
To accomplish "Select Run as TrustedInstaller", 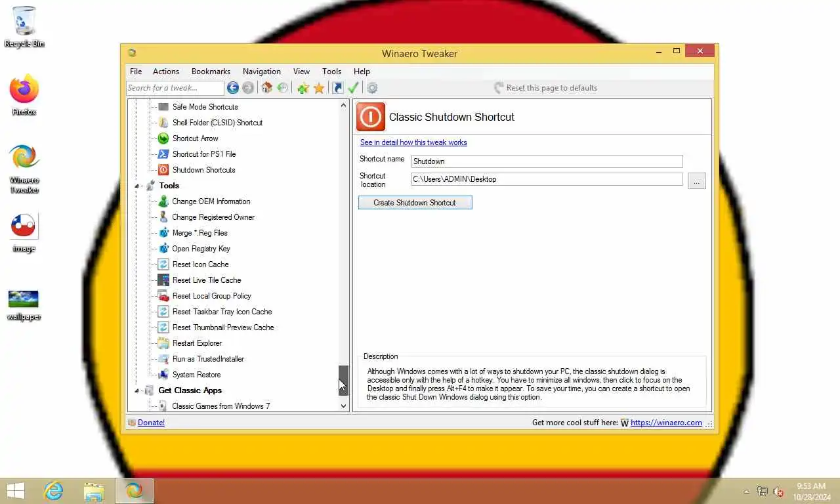I will click(208, 359).
